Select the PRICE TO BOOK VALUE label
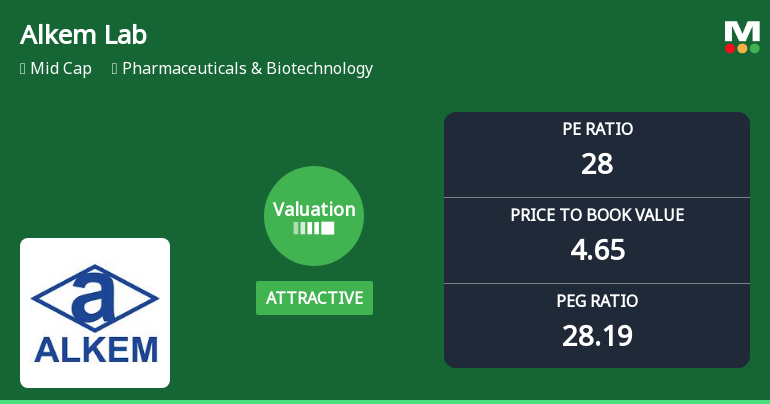Screen dimensions: 770x404 point(597,215)
